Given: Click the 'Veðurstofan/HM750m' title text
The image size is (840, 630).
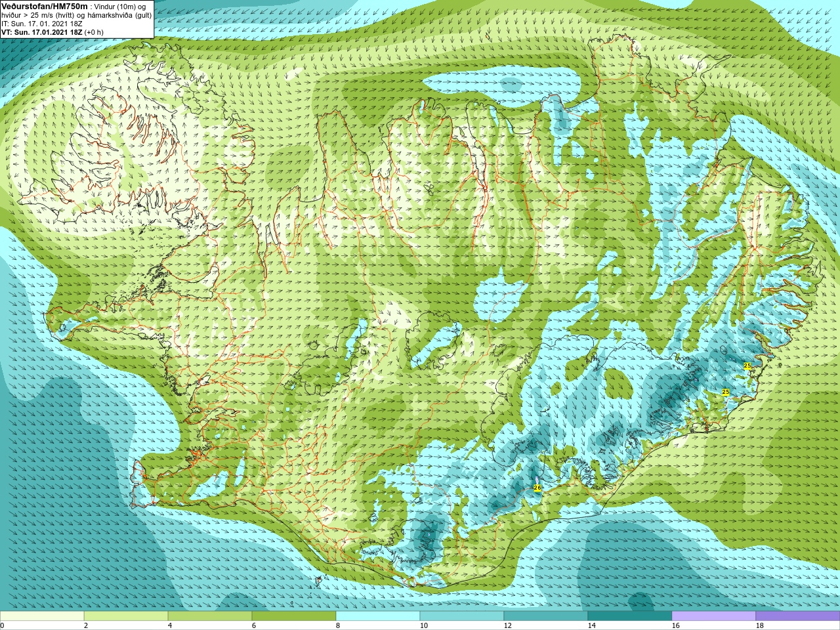Looking at the screenshot, I should (x=44, y=7).
